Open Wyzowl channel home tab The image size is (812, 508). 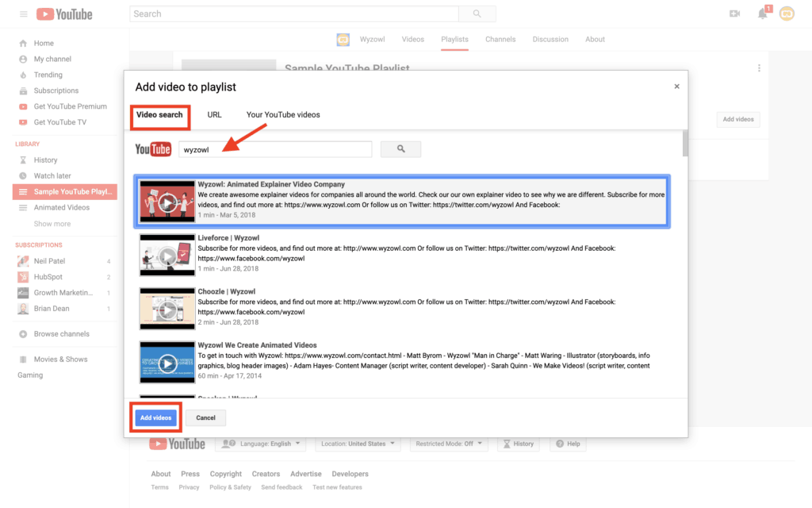(x=373, y=40)
